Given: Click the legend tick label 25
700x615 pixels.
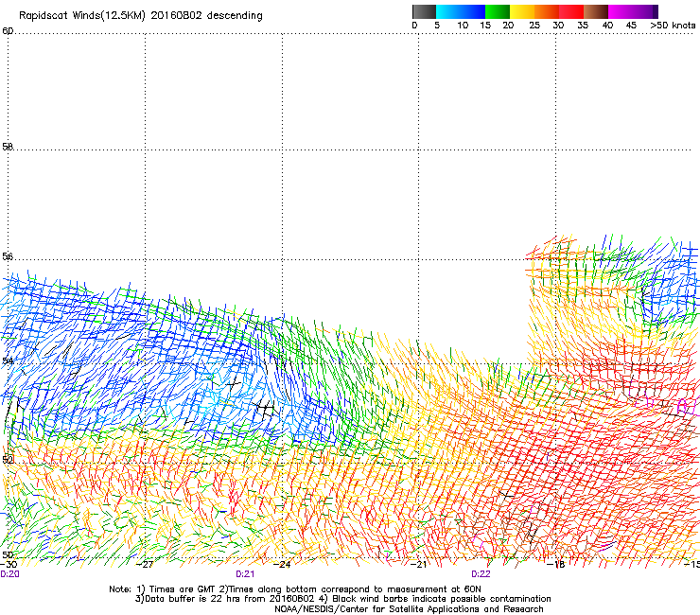Looking at the screenshot, I should 534,25.
